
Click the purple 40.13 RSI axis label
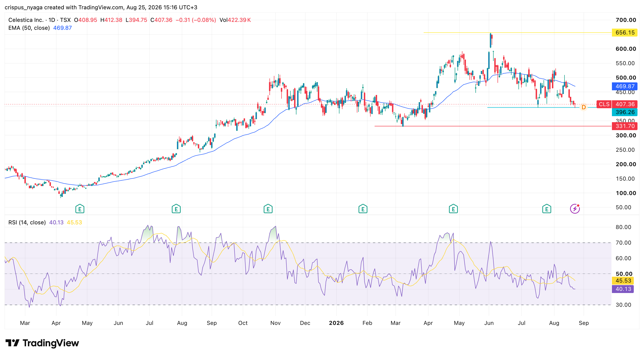623,289
